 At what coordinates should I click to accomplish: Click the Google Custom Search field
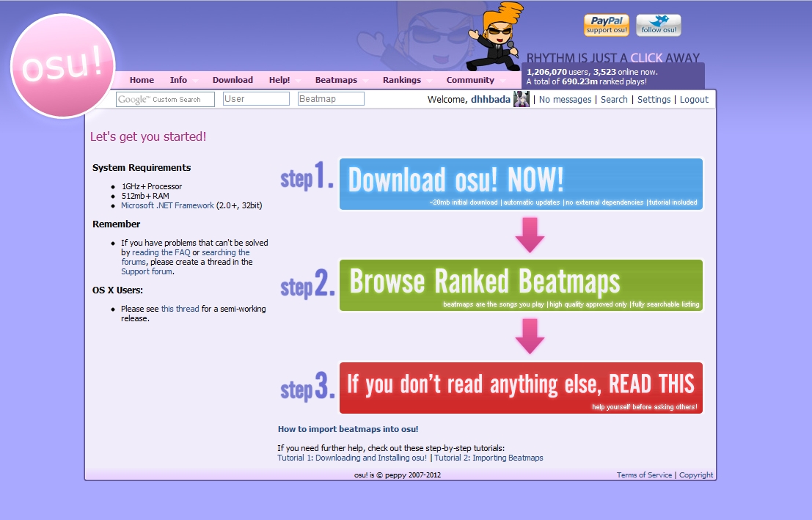[x=165, y=99]
